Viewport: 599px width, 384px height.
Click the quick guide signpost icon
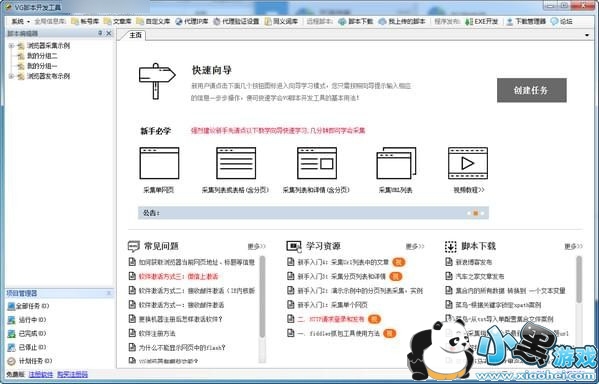tap(157, 81)
